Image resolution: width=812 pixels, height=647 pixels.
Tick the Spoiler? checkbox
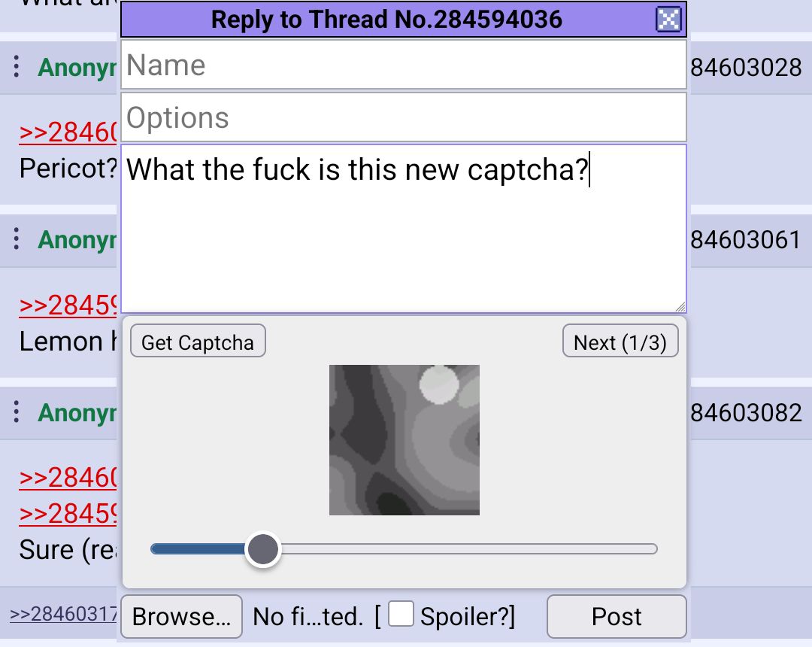tap(401, 614)
